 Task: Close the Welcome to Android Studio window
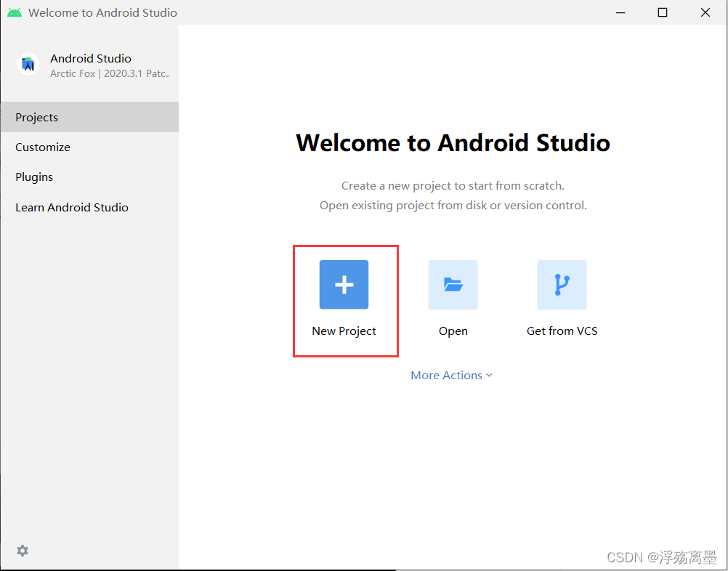click(705, 12)
